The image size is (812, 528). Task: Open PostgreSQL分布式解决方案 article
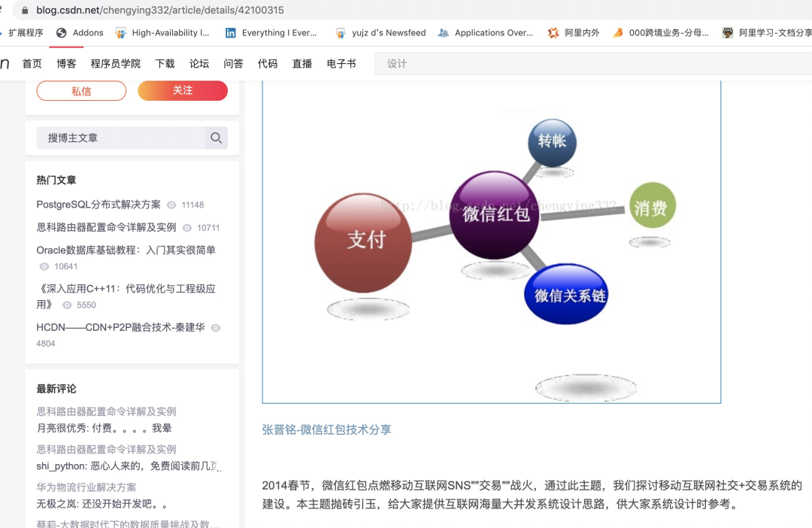tap(98, 205)
